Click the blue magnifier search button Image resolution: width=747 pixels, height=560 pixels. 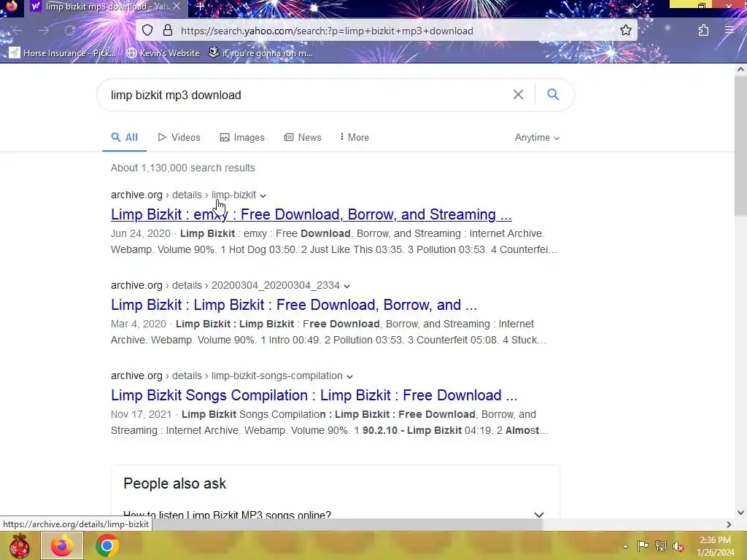tap(553, 94)
